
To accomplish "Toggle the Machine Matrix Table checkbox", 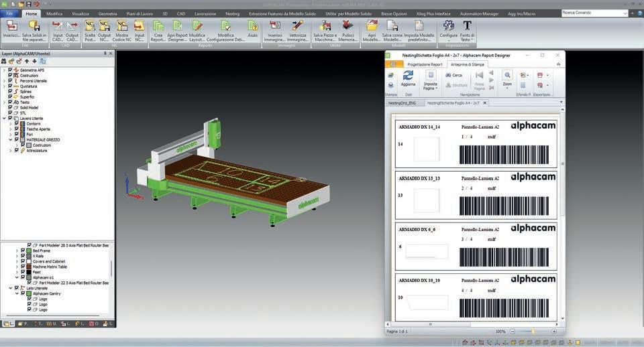I will tap(23, 267).
